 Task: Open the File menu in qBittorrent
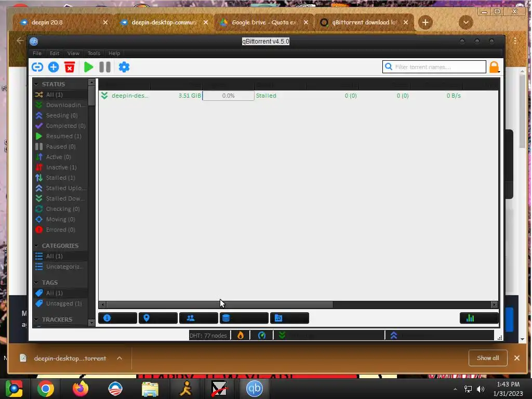37,54
